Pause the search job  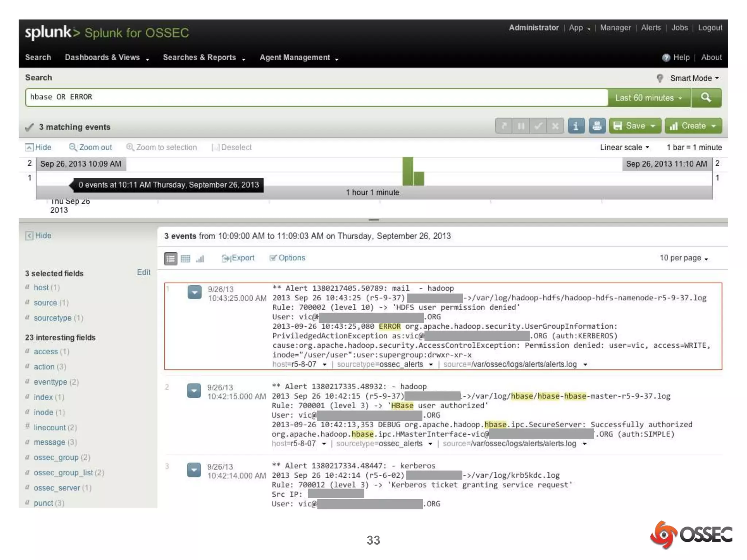point(521,126)
